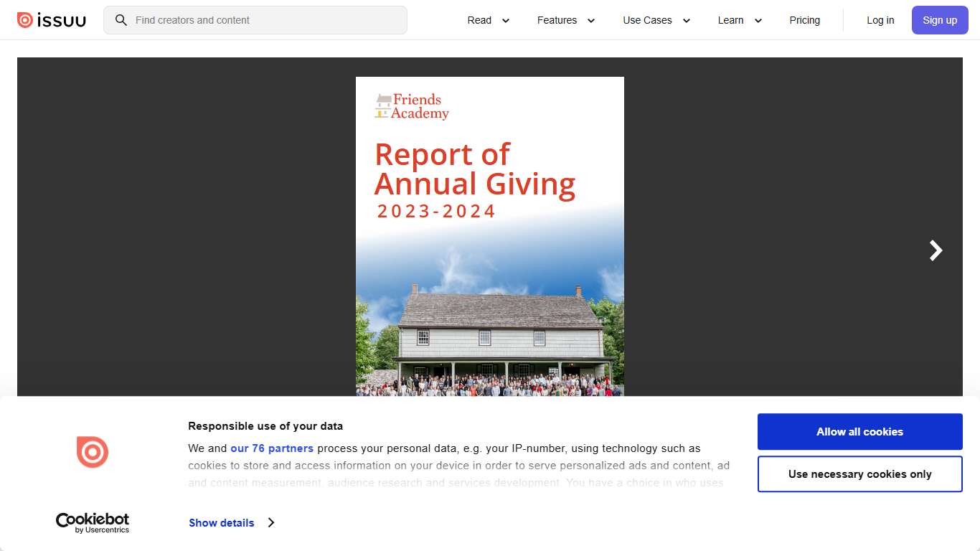Screen dimensions: 980x551
Task: Open the Read navigation chevron
Action: point(507,21)
